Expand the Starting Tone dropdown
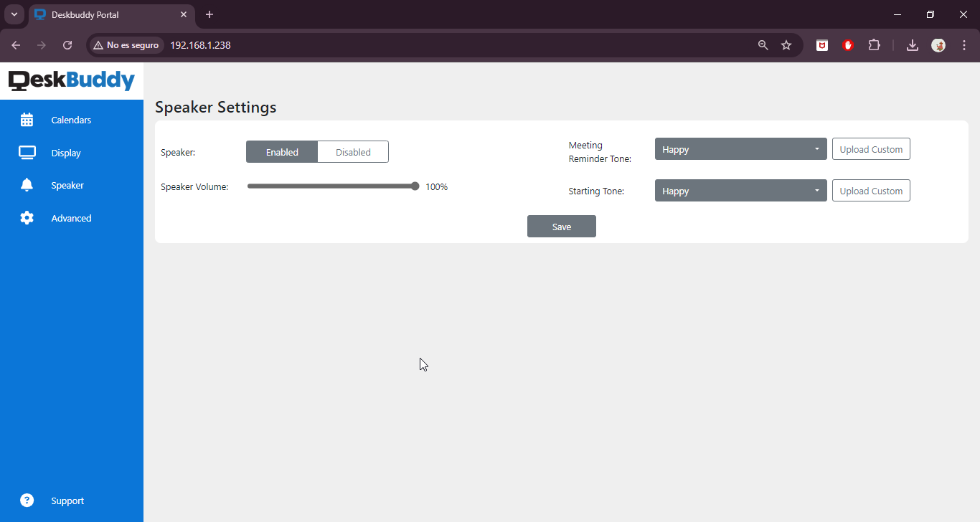The width and height of the screenshot is (980, 522). pos(740,191)
